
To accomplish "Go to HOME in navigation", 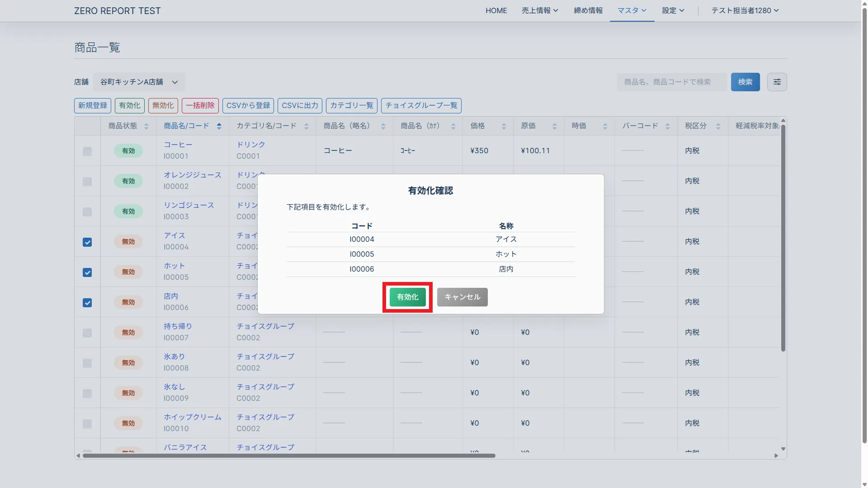I will [x=496, y=10].
